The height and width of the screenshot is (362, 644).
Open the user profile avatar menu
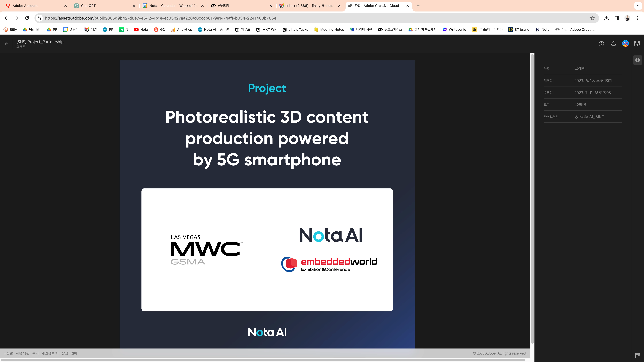[625, 44]
